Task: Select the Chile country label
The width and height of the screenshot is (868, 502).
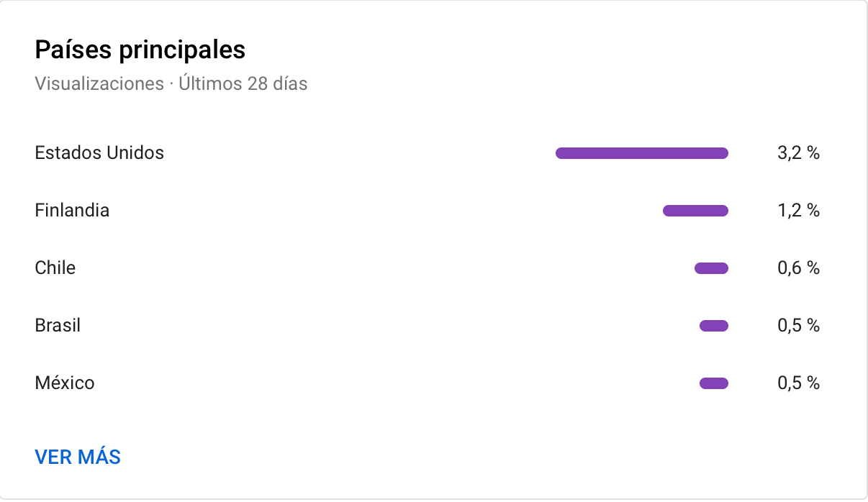Action: (x=55, y=268)
